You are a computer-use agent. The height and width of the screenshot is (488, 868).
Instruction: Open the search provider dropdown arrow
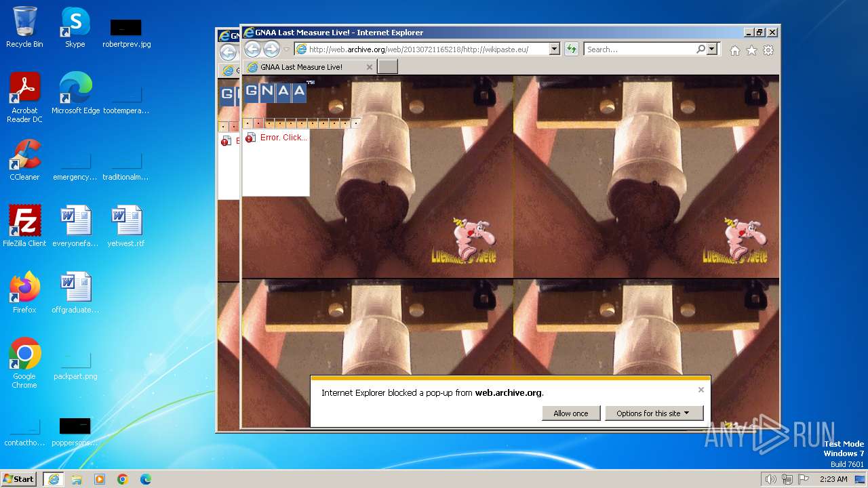[x=711, y=49]
